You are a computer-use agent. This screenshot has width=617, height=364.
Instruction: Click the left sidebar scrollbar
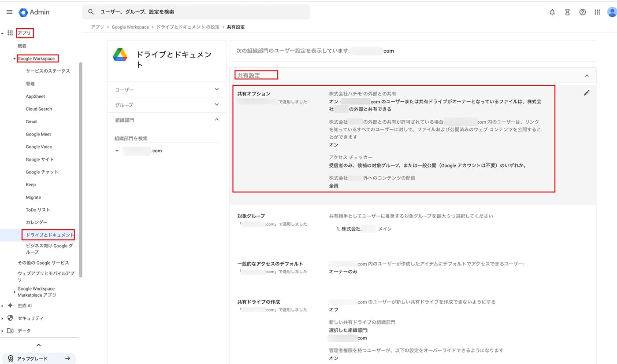pyautogui.click(x=81, y=169)
